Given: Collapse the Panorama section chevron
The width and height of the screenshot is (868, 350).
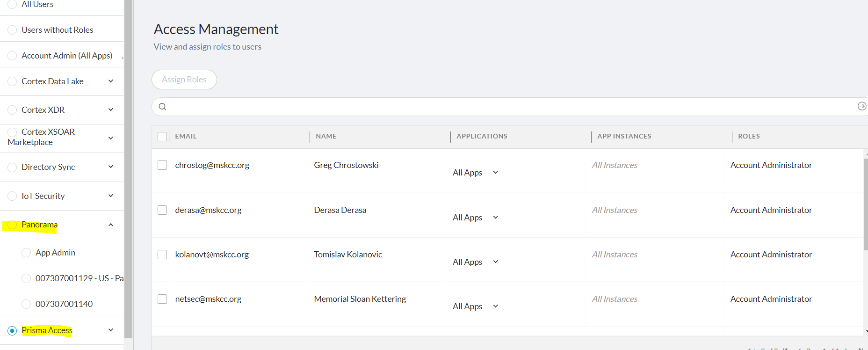Looking at the screenshot, I should pos(111,225).
